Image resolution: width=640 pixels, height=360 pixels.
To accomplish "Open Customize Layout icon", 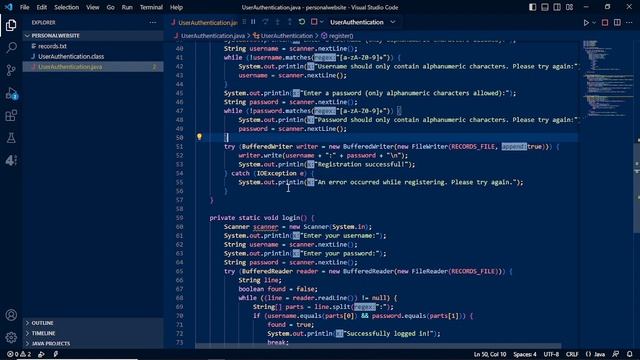I will pyautogui.click(x=569, y=7).
